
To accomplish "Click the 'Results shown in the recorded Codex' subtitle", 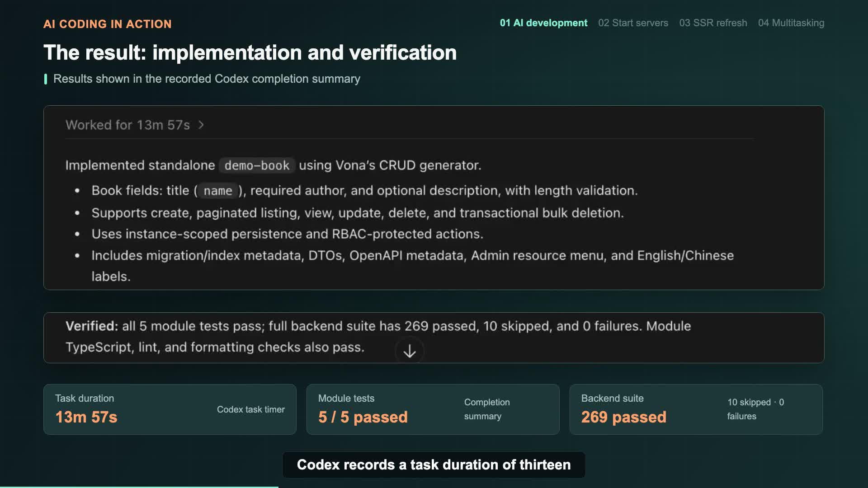I will [207, 79].
